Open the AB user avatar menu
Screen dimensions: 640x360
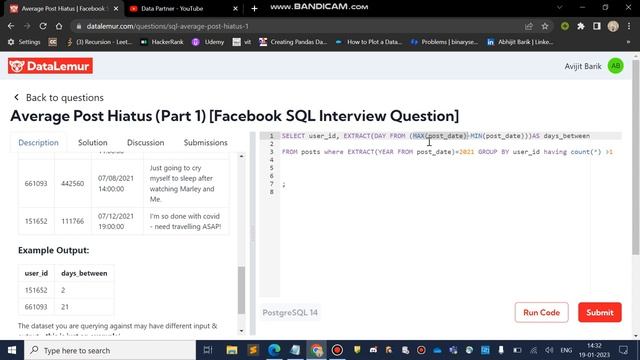point(615,66)
